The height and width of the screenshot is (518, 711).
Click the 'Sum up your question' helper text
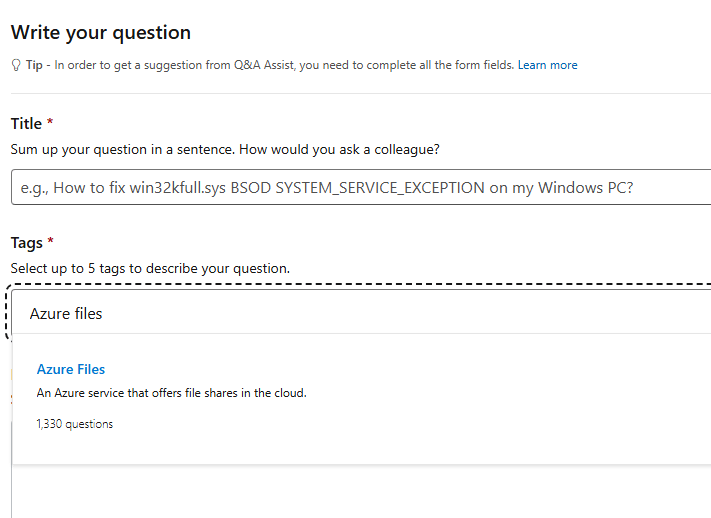225,149
